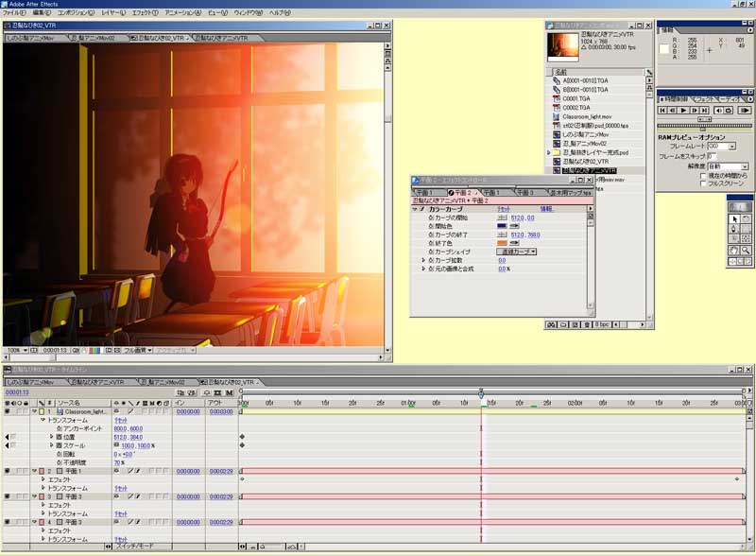Click eyedropper beside end color swatch

[x=514, y=243]
